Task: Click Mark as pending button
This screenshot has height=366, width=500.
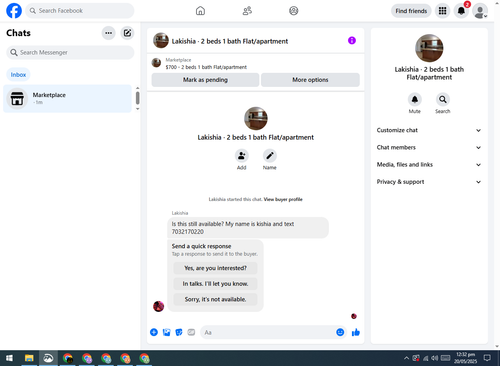Action: click(205, 80)
